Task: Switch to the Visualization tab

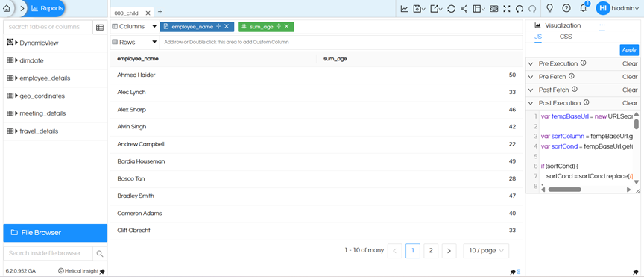Action: 558,25
